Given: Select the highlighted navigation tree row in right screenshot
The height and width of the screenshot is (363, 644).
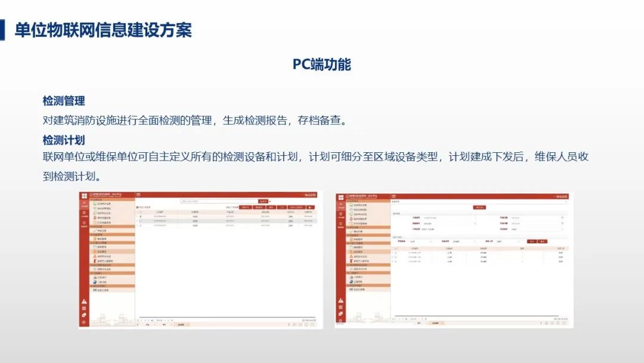Looking at the screenshot, I should tap(369, 251).
